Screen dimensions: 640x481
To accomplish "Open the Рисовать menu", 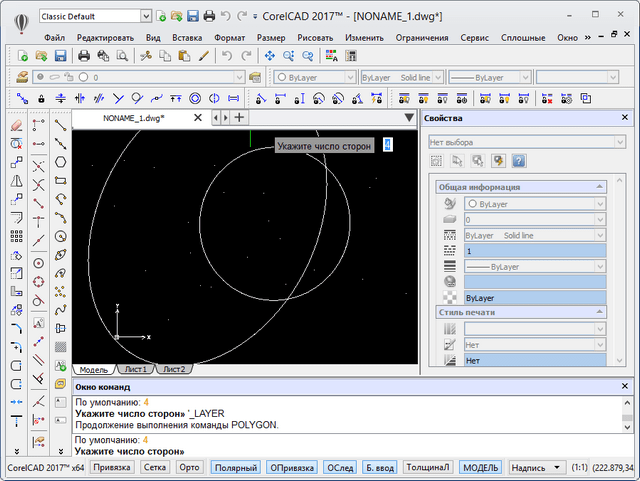I will coord(315,37).
